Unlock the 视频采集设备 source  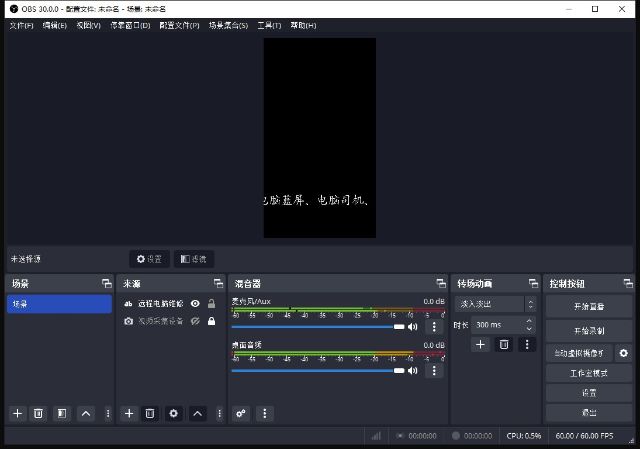point(211,321)
